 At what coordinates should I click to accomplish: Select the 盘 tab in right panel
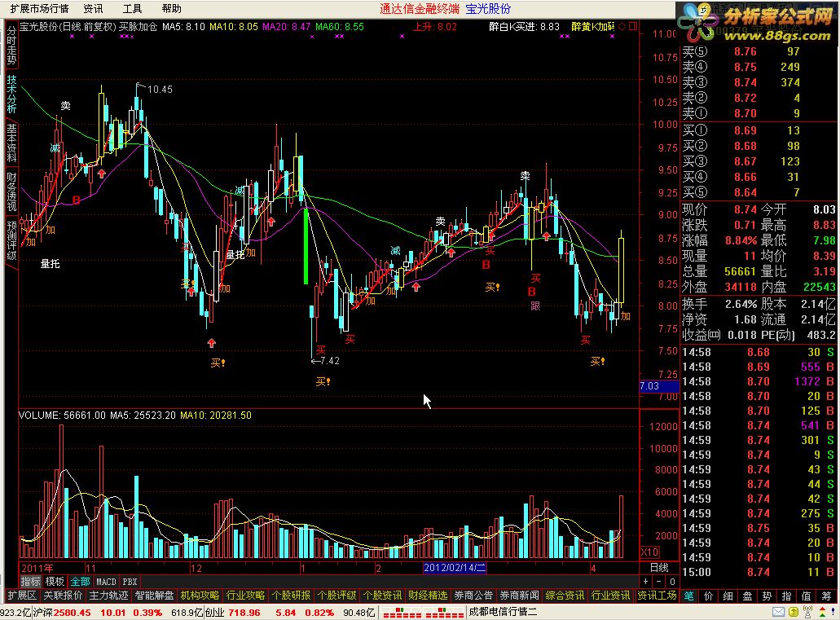pos(747,596)
